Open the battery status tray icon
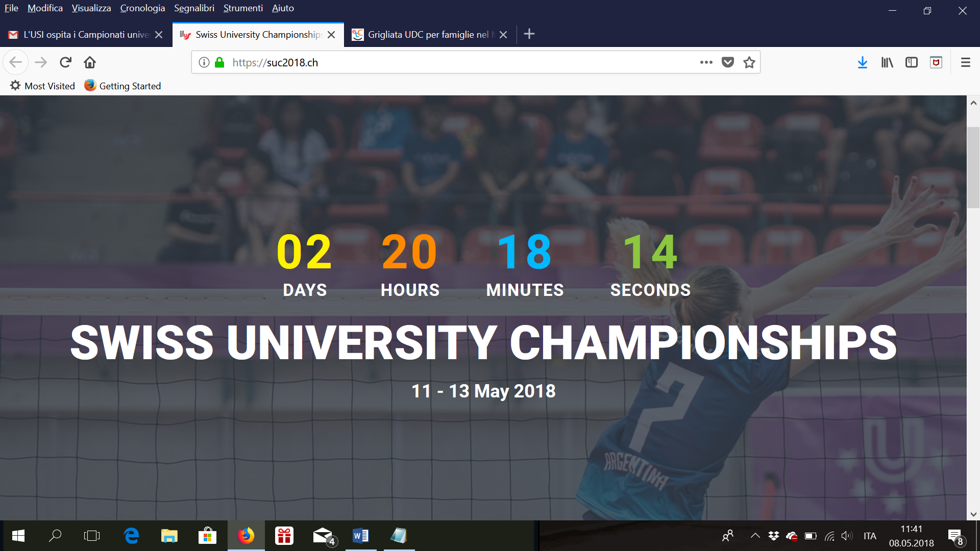This screenshot has width=980, height=551. point(811,536)
